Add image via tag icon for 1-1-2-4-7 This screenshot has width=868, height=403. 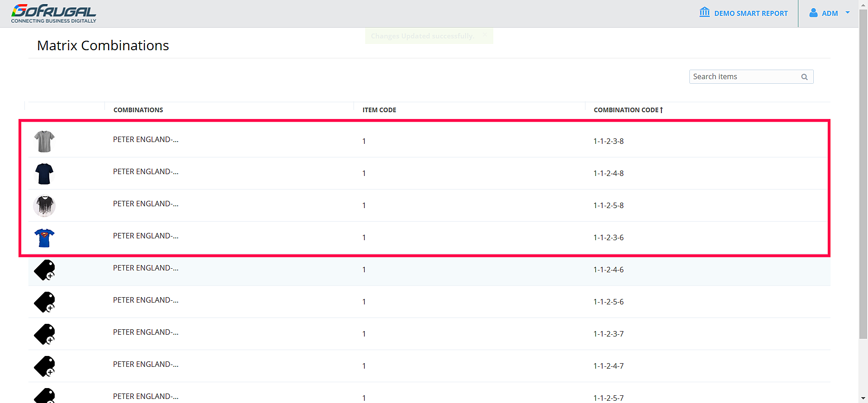(x=44, y=366)
